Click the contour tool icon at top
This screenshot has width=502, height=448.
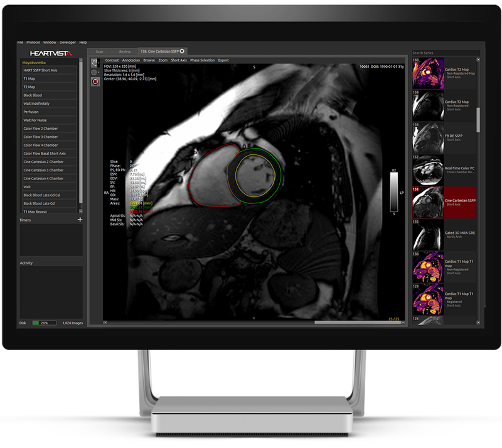pos(94,63)
